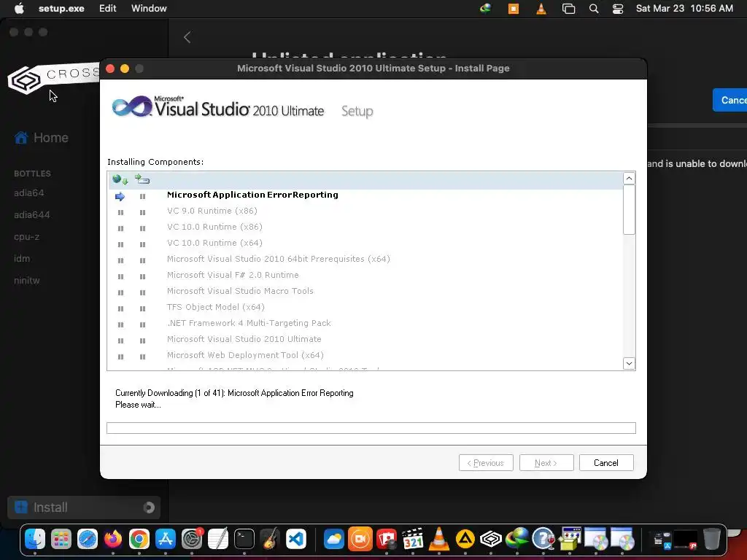Click the stacked windows icon in the menu bar
747x560 pixels.
[x=568, y=9]
